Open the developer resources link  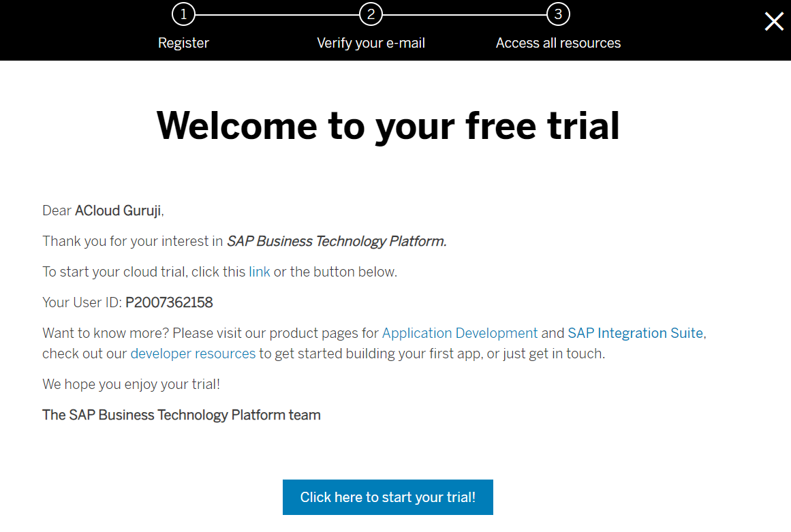pyautogui.click(x=193, y=354)
